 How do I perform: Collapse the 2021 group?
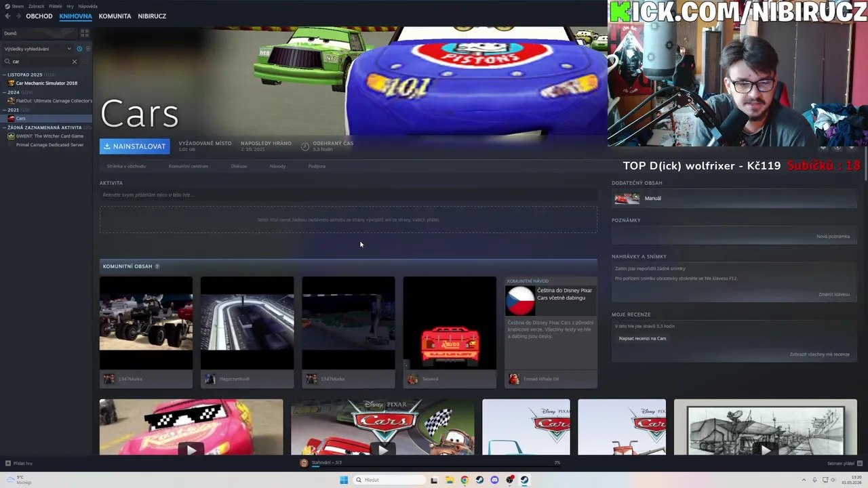[5, 110]
